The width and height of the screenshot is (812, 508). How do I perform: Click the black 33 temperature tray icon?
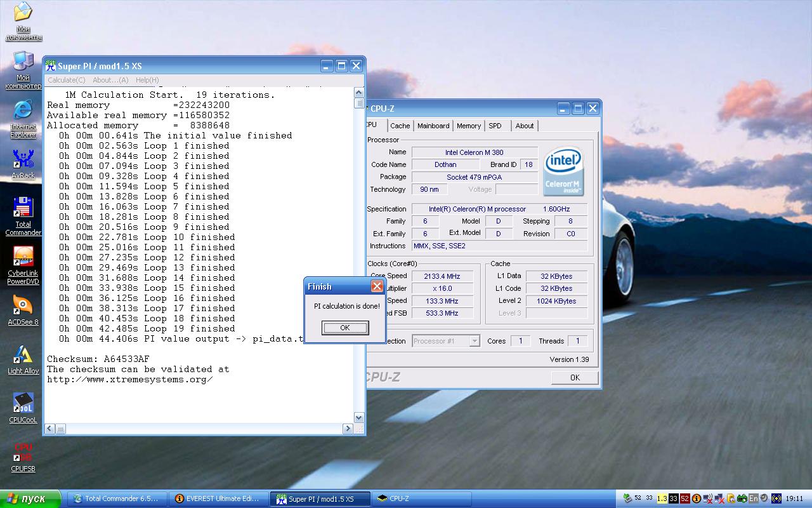click(x=674, y=498)
